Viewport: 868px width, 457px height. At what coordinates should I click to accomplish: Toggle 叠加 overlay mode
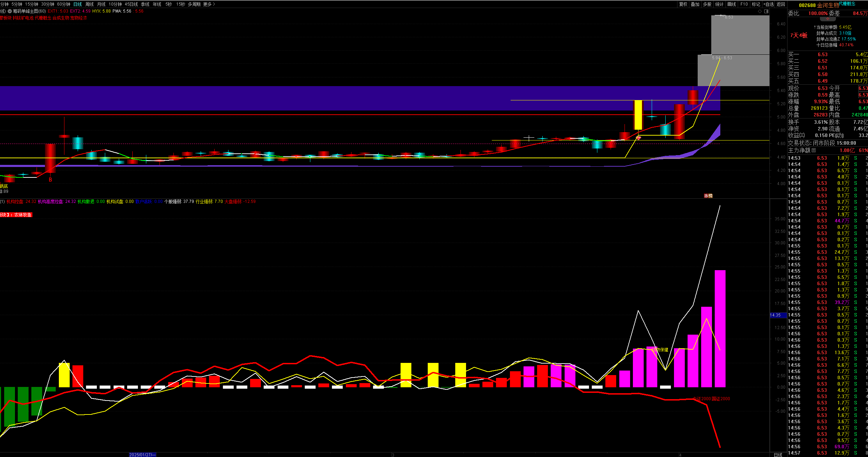tap(695, 4)
